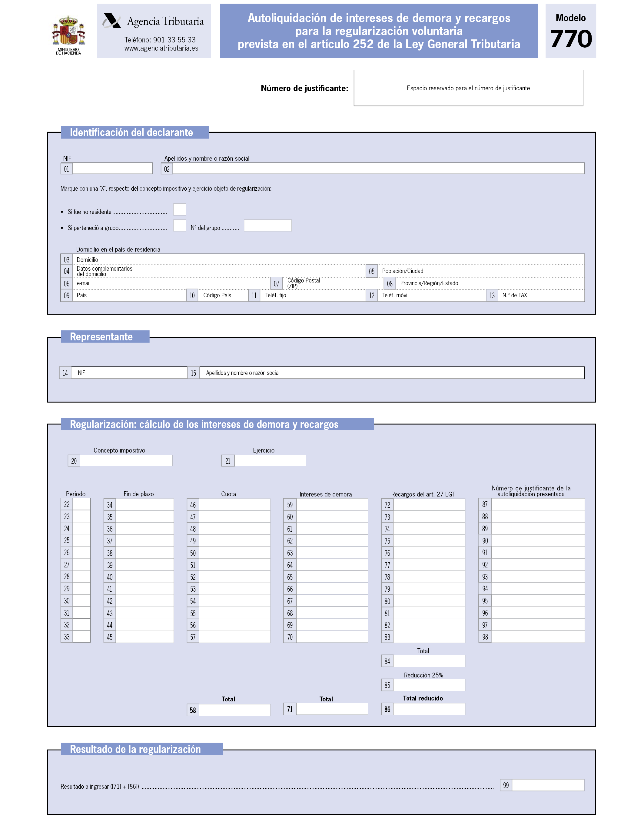The width and height of the screenshot is (644, 819).
Task: Click the País field 09
Action: [x=129, y=296]
